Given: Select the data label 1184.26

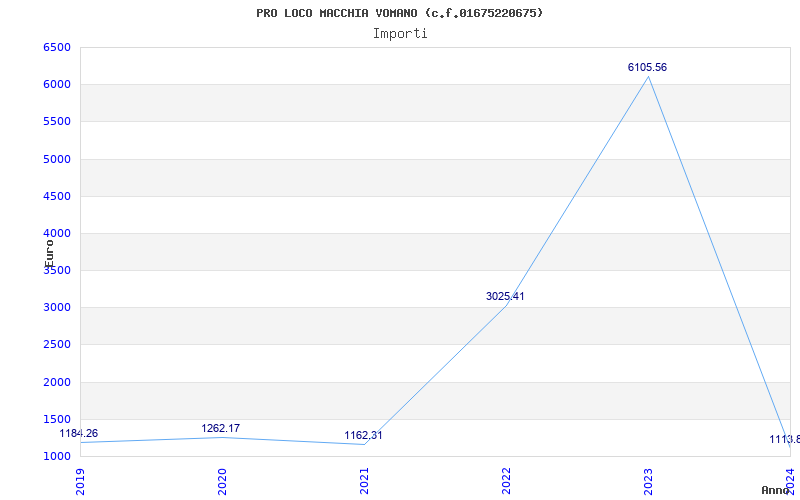Looking at the screenshot, I should (x=79, y=434).
